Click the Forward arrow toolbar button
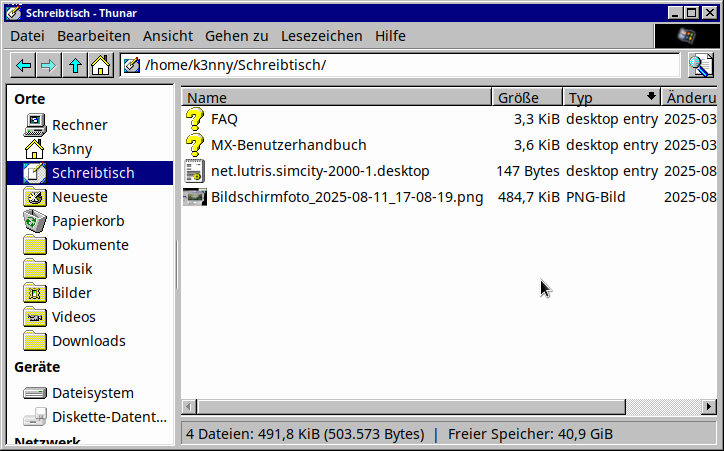 point(48,66)
